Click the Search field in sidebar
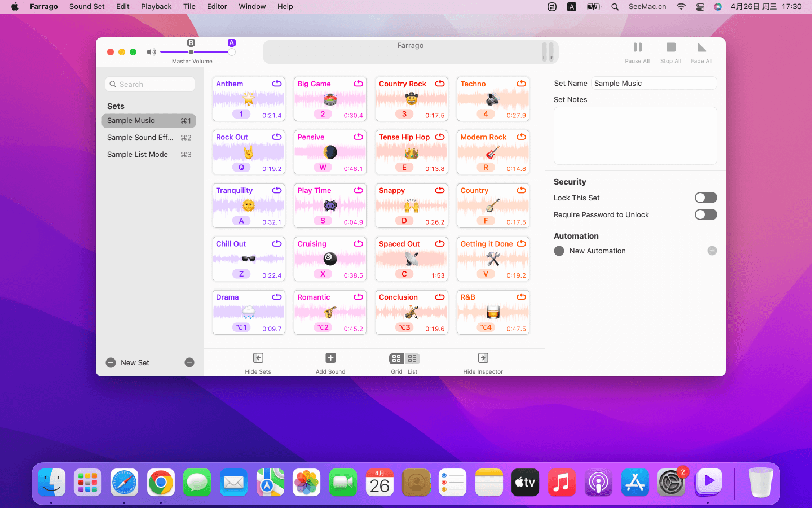Screen dimensions: 812x508 [150, 84]
